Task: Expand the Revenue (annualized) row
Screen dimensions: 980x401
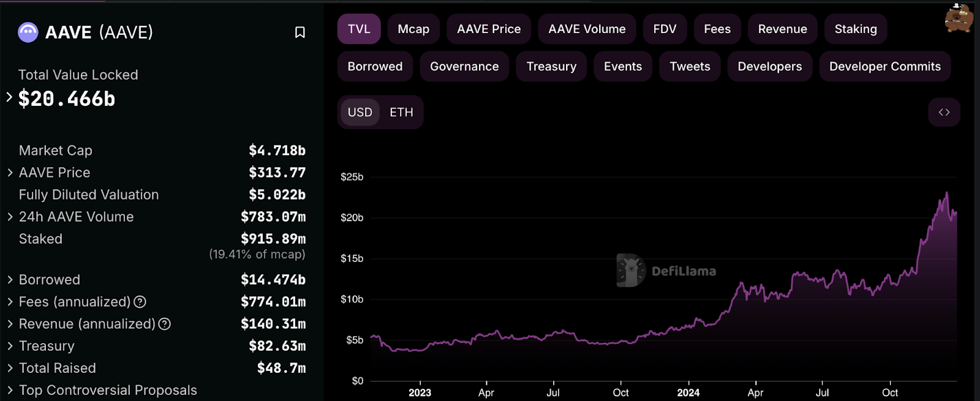Action: pos(10,324)
